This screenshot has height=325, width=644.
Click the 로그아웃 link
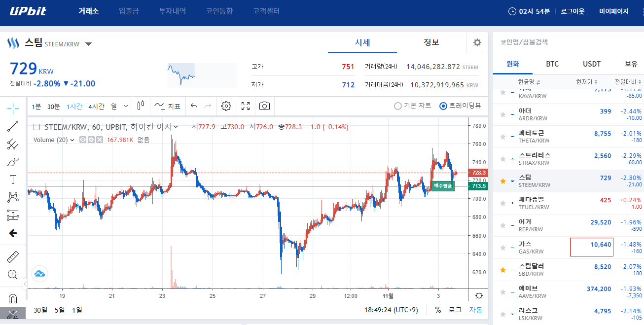pos(572,11)
